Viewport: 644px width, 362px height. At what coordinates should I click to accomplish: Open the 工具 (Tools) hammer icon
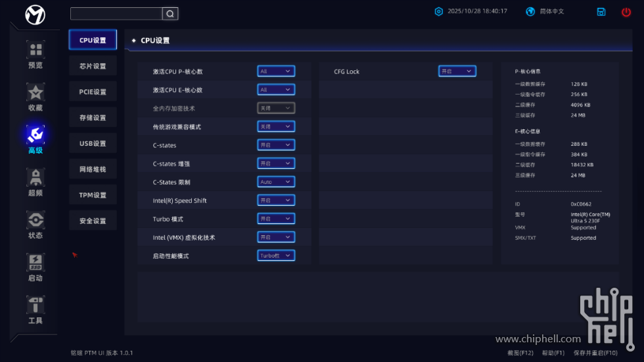pos(35,305)
